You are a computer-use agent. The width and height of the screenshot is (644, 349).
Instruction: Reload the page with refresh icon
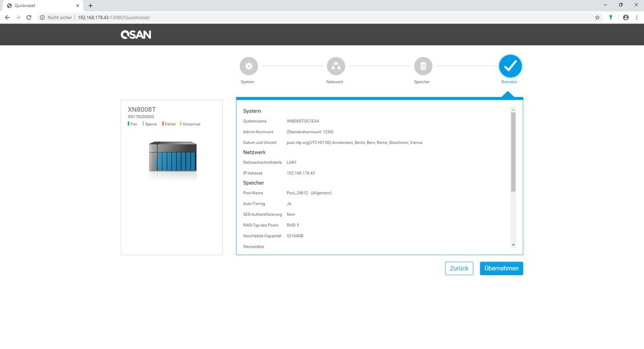(x=29, y=18)
